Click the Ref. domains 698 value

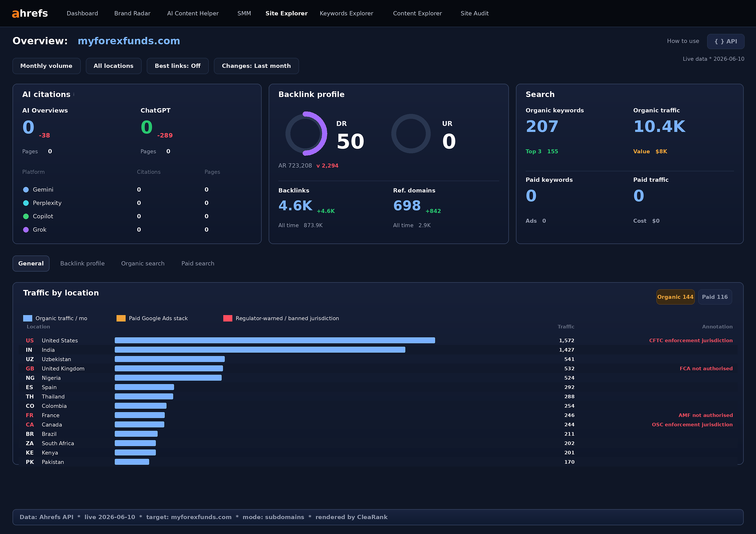(x=407, y=206)
